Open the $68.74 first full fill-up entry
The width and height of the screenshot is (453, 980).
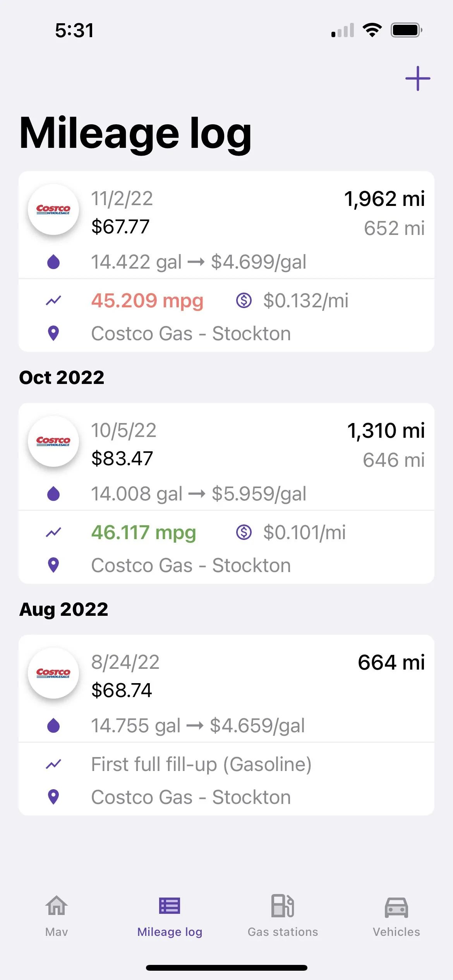(226, 725)
